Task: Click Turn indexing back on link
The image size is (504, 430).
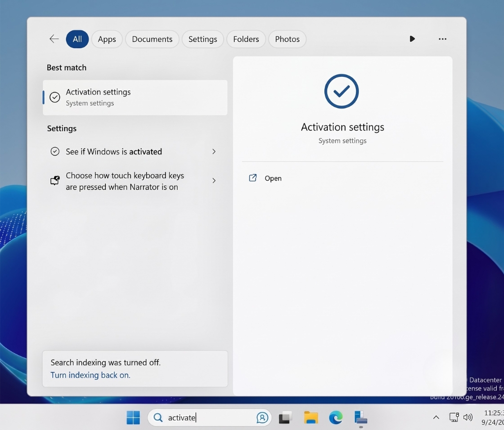Action: (x=91, y=375)
